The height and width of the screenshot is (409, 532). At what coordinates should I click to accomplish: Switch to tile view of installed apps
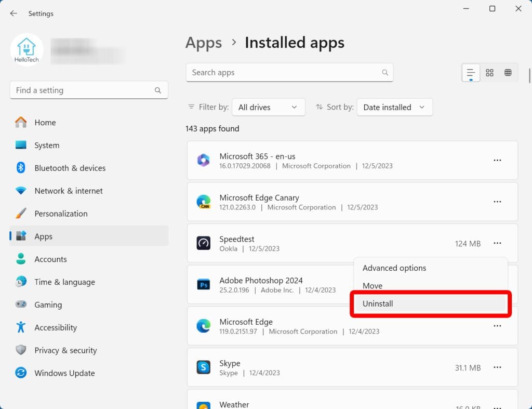tap(489, 72)
